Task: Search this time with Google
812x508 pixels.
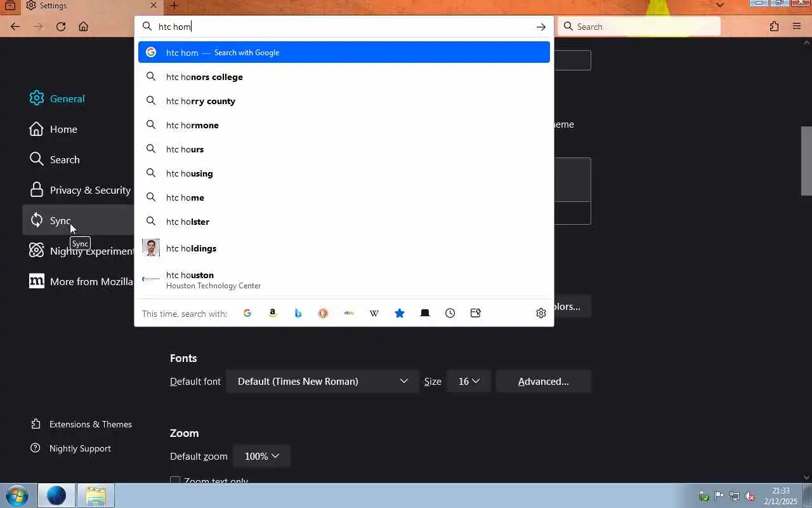Action: click(x=247, y=313)
